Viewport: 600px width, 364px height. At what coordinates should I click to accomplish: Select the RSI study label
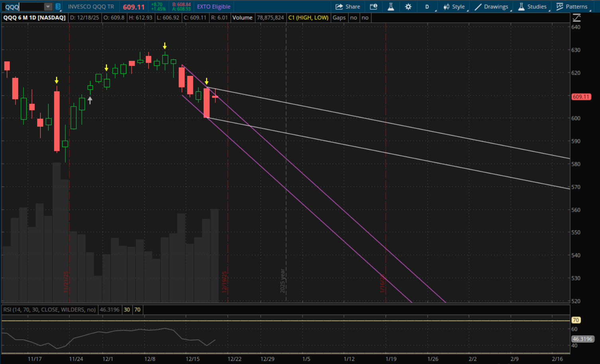point(49,310)
